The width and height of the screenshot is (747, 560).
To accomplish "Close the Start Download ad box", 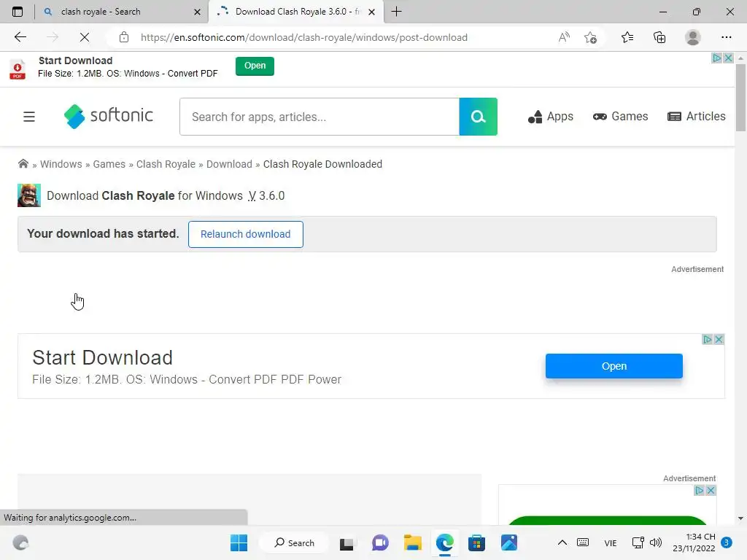I will point(719,340).
